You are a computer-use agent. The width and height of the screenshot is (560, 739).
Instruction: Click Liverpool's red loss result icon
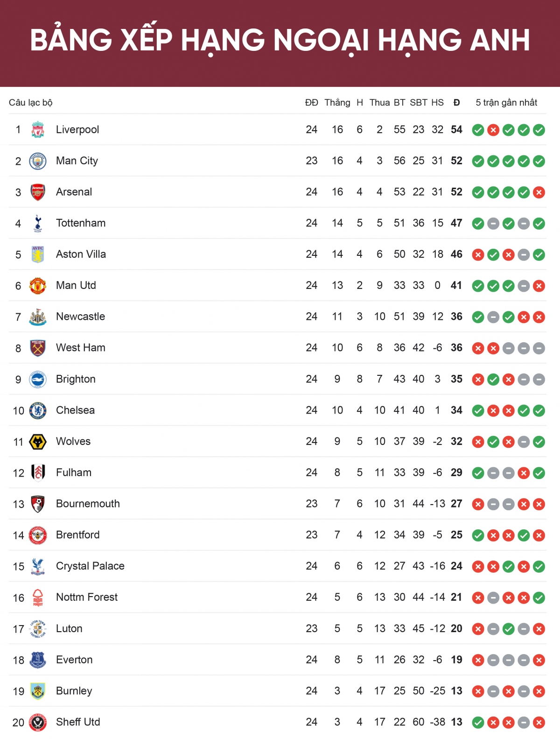pos(493,130)
